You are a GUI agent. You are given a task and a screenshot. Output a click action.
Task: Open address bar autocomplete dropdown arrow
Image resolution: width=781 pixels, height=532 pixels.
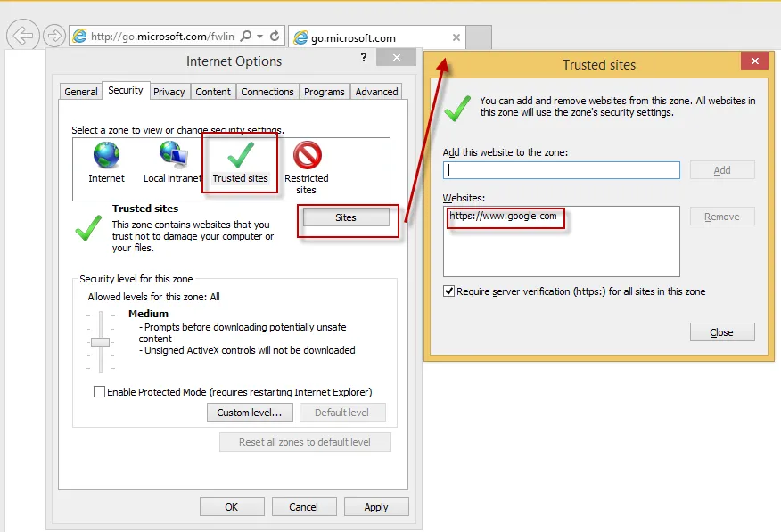coord(260,37)
